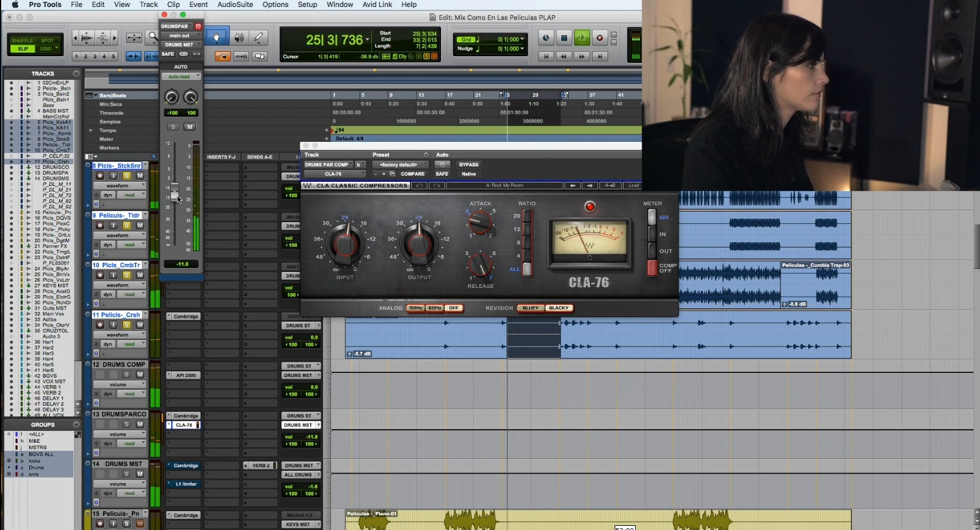Open the Pro Tools application menu
This screenshot has width=980, height=530.
click(45, 5)
